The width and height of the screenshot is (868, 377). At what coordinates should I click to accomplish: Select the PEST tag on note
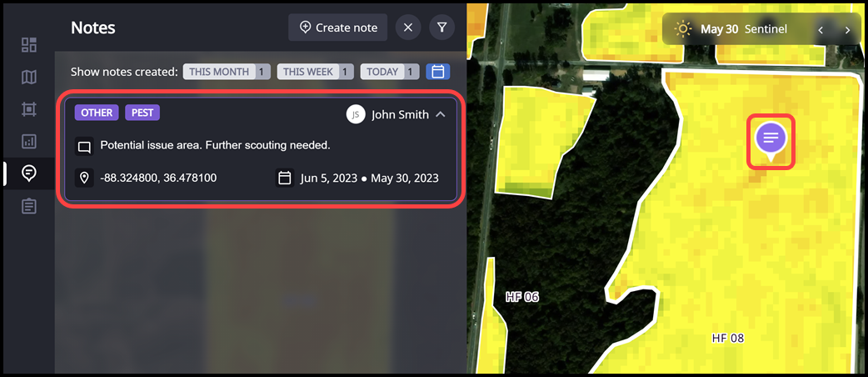142,113
